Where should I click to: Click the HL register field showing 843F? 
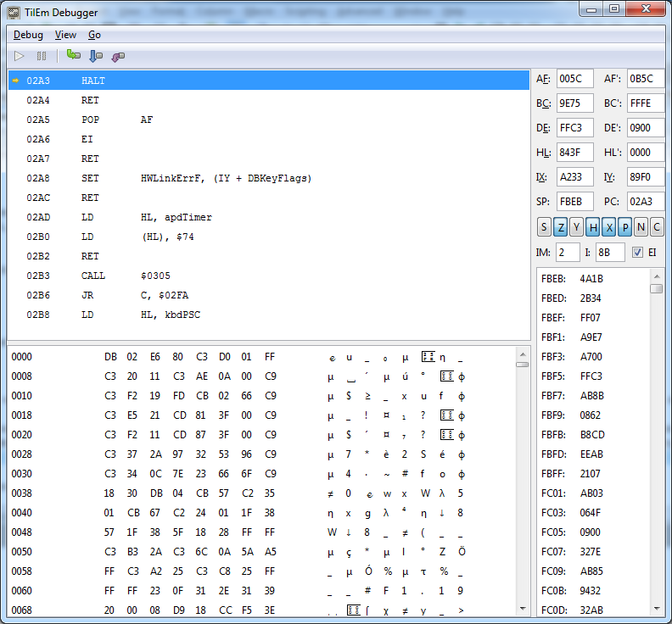(574, 153)
